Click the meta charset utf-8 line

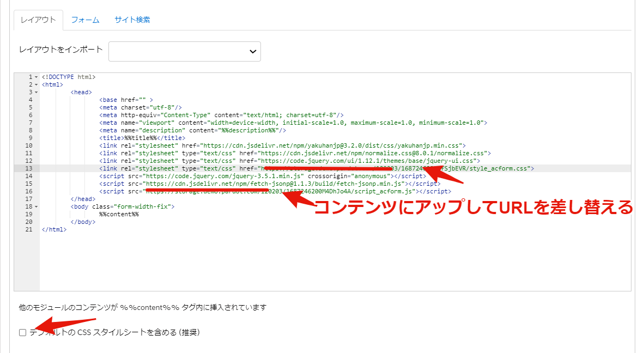(140, 107)
